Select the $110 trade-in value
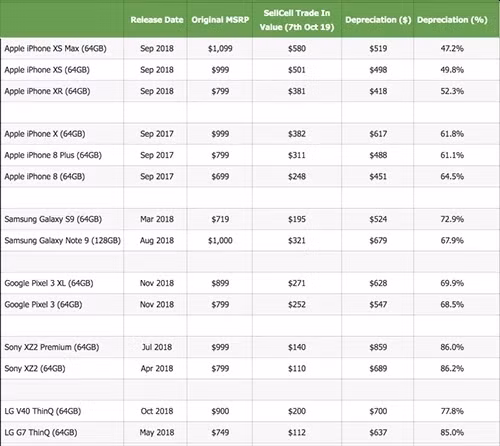This screenshot has height=446, width=500. tap(297, 369)
